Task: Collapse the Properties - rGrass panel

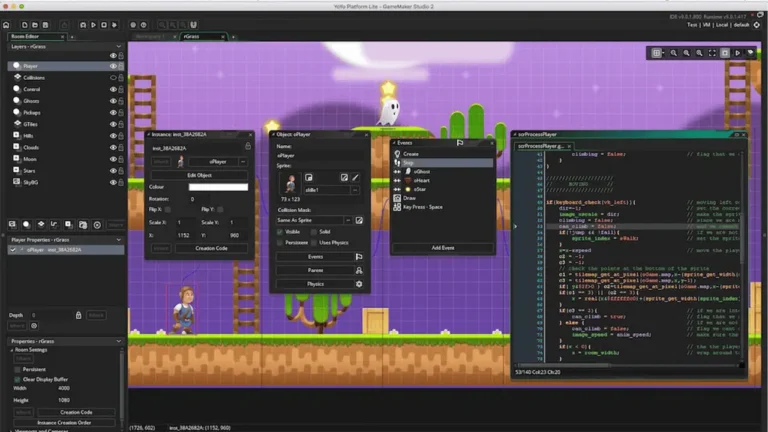Action: (x=119, y=341)
